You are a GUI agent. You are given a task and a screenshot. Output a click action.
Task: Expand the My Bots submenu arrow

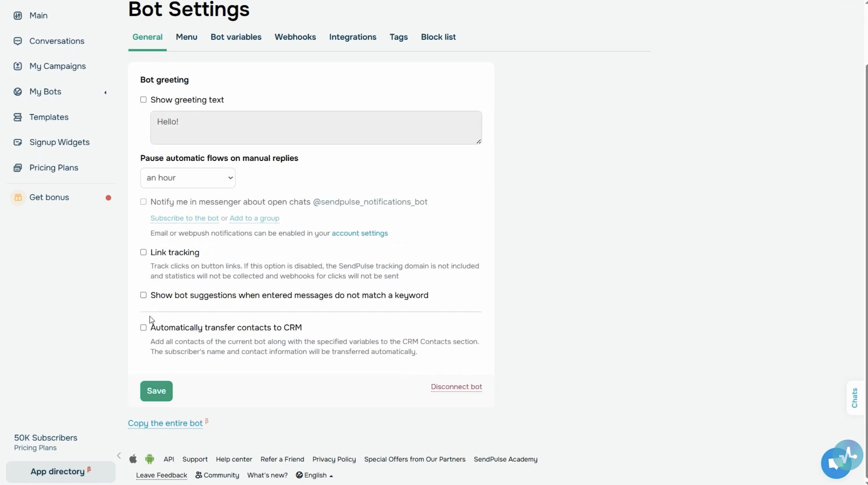pos(105,92)
